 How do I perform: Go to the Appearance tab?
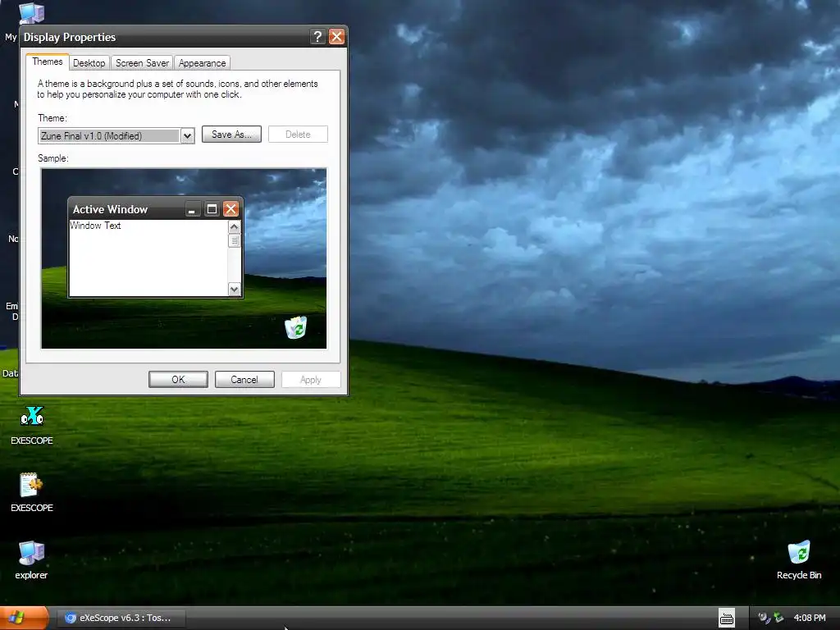pos(202,63)
